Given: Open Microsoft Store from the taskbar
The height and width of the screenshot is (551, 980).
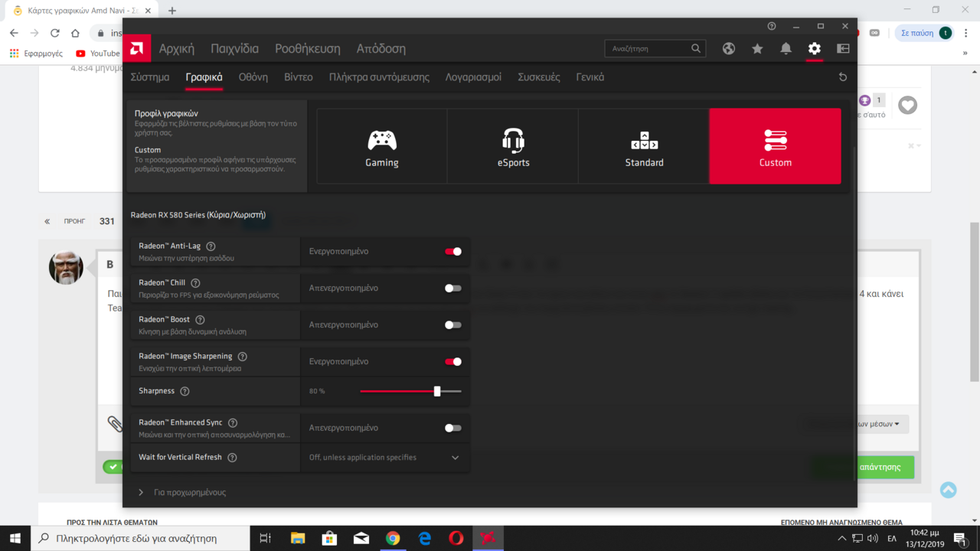Looking at the screenshot, I should 329,538.
